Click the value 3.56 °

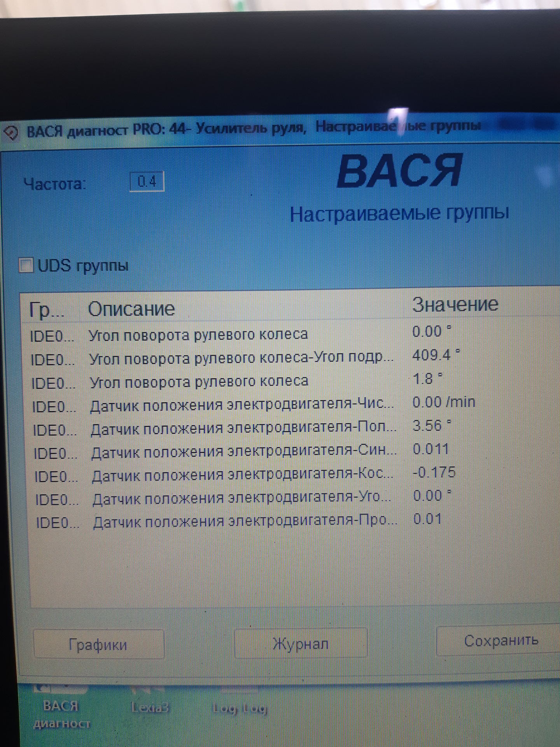(x=432, y=425)
